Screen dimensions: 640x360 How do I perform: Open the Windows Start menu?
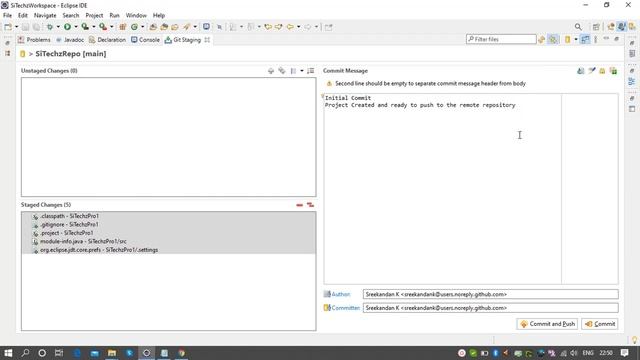[8, 353]
